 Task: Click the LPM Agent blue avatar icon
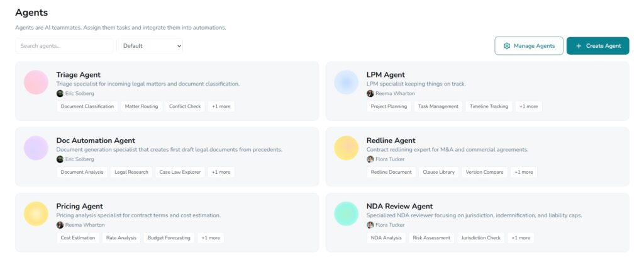point(347,82)
